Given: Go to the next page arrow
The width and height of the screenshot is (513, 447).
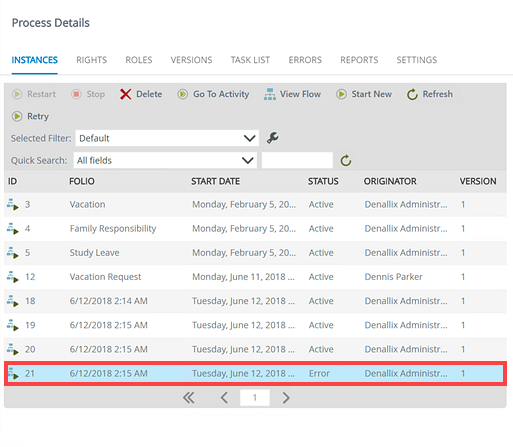Looking at the screenshot, I should point(286,398).
